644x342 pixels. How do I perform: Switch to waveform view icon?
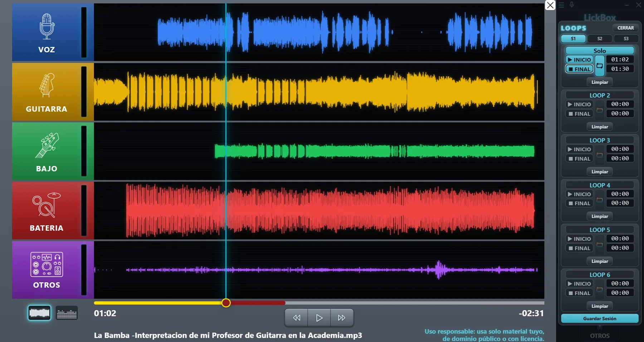point(39,313)
